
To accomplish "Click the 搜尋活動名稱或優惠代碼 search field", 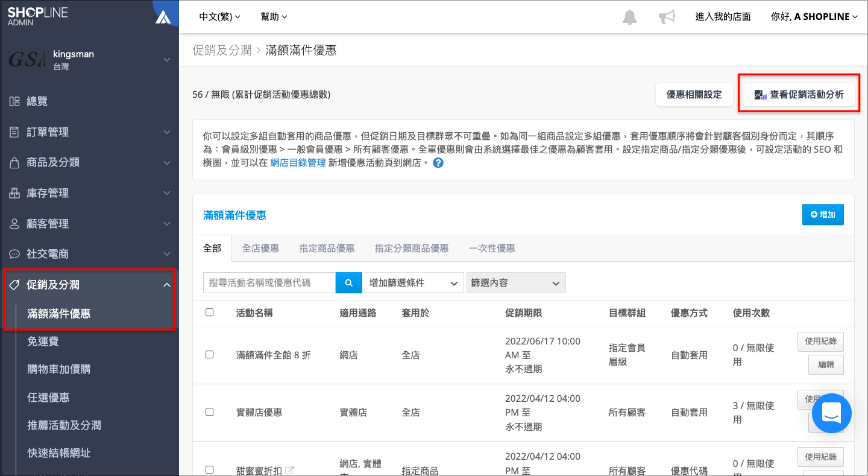I will [269, 282].
